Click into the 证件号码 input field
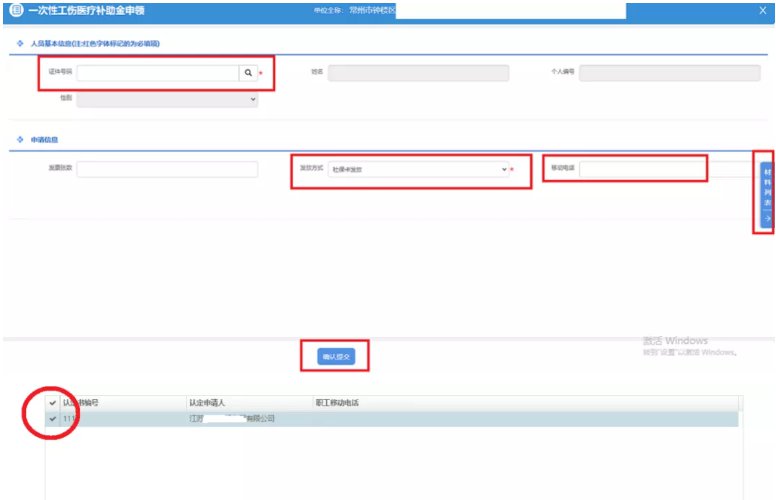The height and width of the screenshot is (500, 776). [x=157, y=73]
